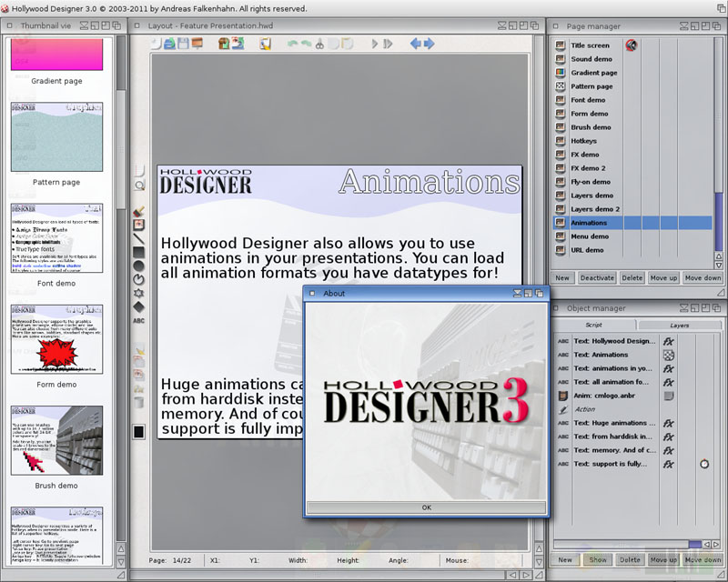Click Object manager horizontal scrollbar right arrow

[x=717, y=544]
